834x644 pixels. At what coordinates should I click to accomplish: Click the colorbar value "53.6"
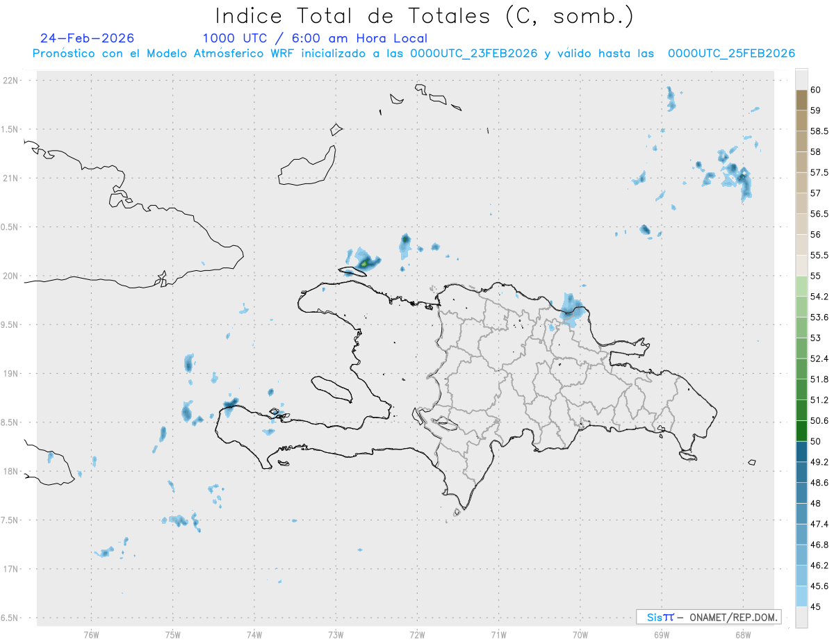[x=819, y=317]
